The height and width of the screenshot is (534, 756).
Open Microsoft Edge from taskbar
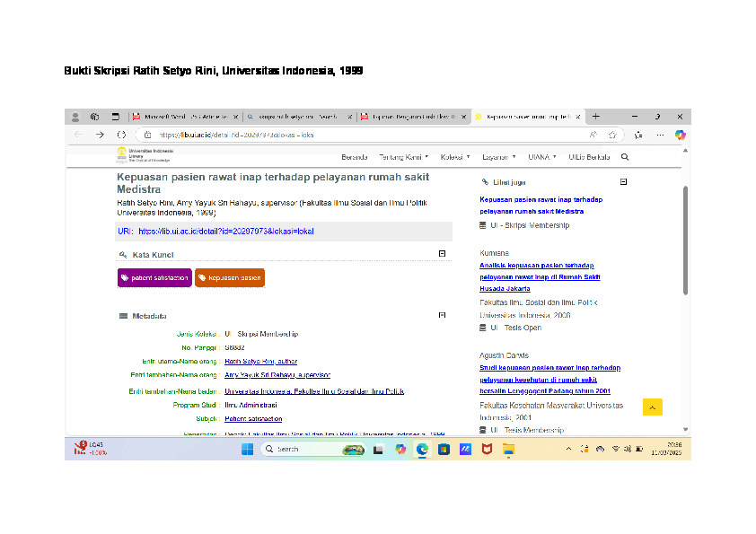tap(422, 449)
